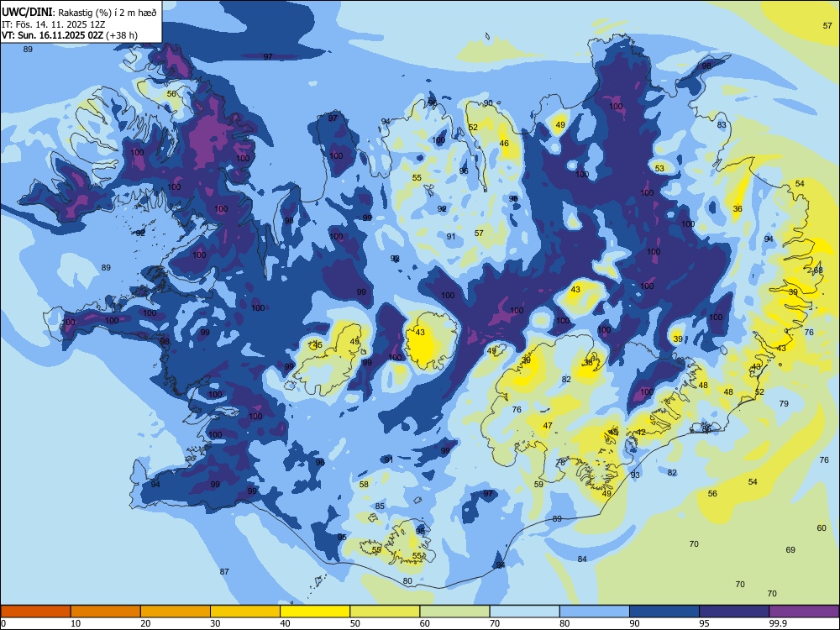The height and width of the screenshot is (630, 840).
Task: Click the humidity value '59' on the map
Action: pos(538,484)
